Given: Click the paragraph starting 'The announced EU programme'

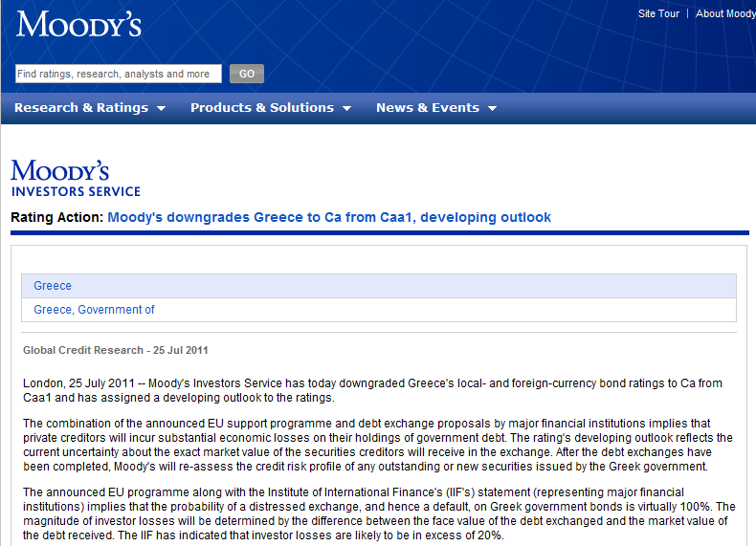Looking at the screenshot, I should coord(379,513).
